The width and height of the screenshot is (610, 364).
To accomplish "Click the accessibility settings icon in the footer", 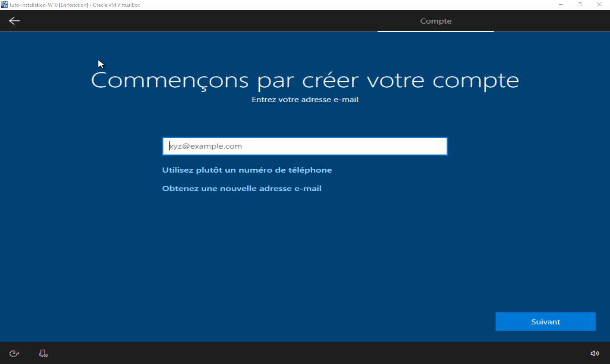I will tap(14, 353).
